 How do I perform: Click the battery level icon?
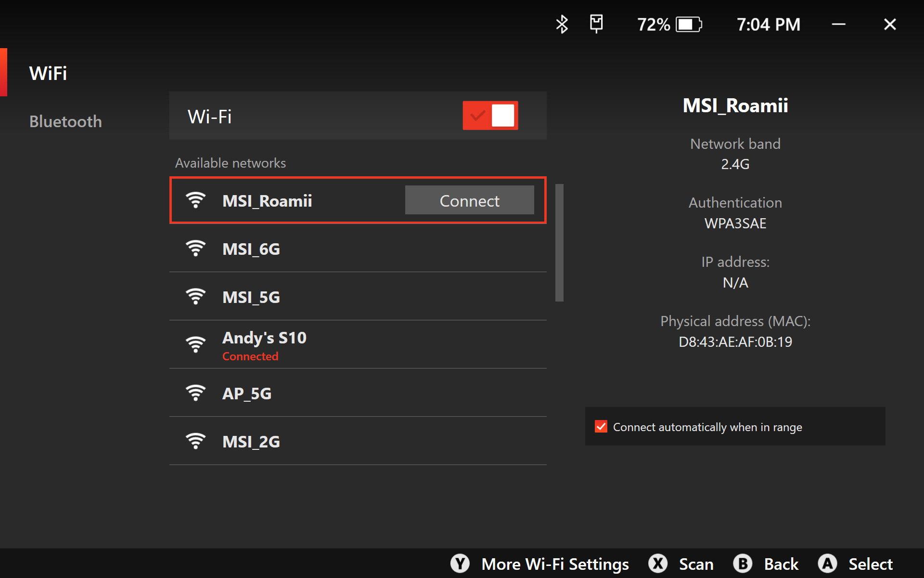(x=689, y=25)
